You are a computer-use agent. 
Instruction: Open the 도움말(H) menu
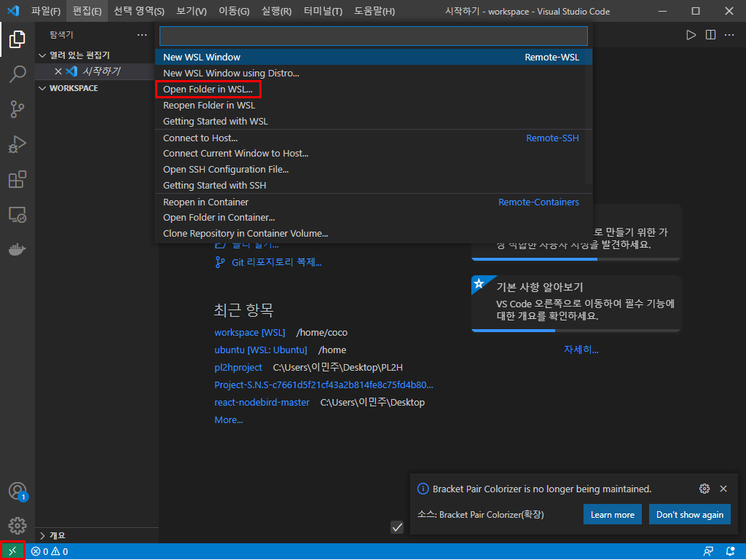pyautogui.click(x=374, y=11)
